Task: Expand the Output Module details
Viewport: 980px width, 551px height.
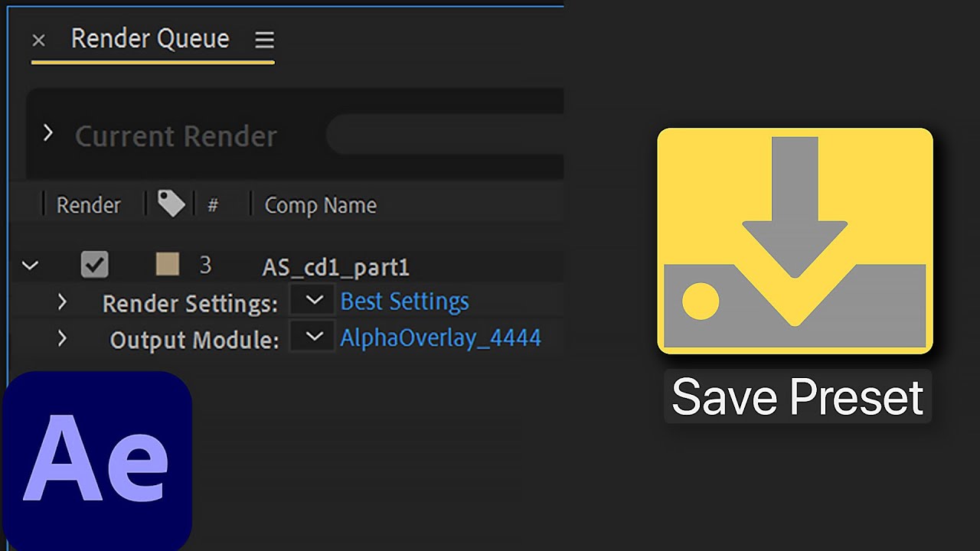Action: coord(62,338)
